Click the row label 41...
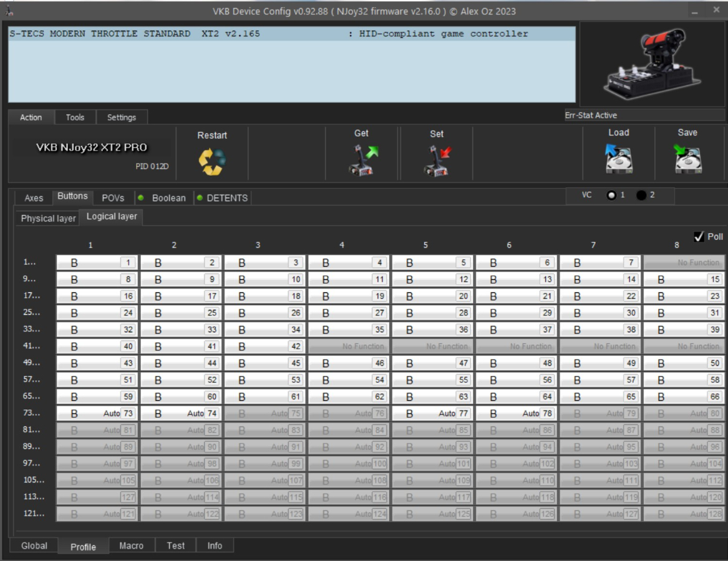Image resolution: width=728 pixels, height=561 pixels. 32,346
